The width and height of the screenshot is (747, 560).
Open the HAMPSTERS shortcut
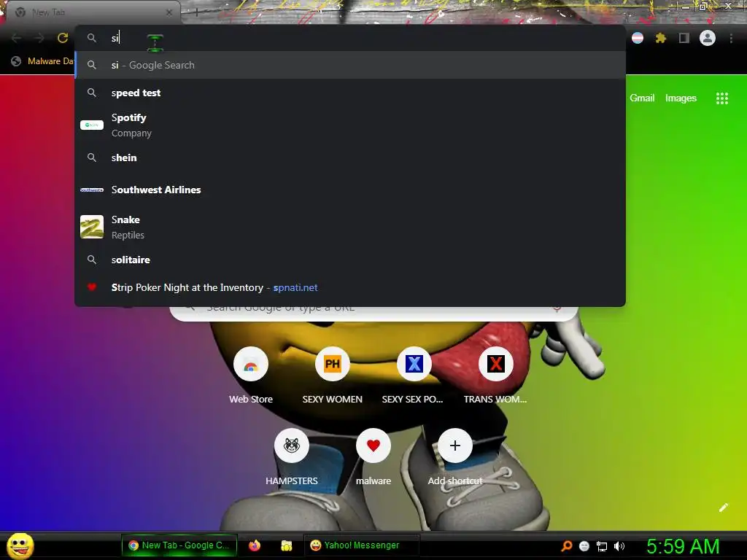pyautogui.click(x=292, y=446)
